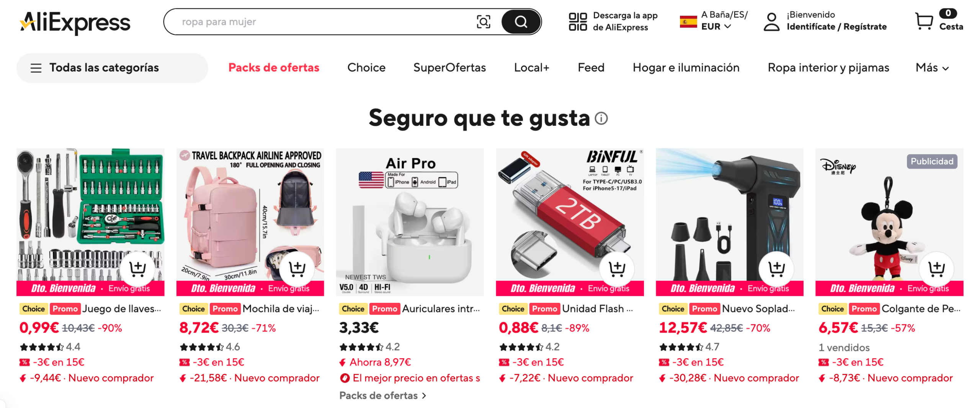Open the Packs de ofertas tab
The image size is (980, 408).
[x=273, y=67]
